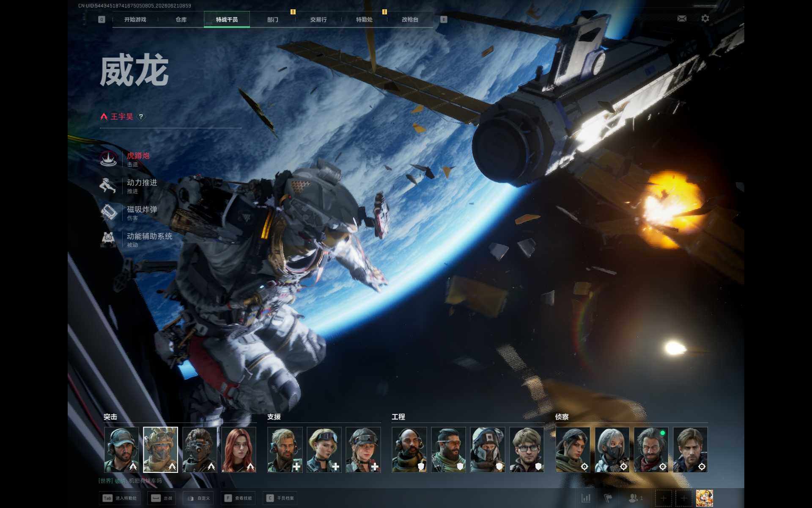Viewport: 812px width, 508px height.
Task: Open the friends icon showing 1
Action: pyautogui.click(x=635, y=498)
